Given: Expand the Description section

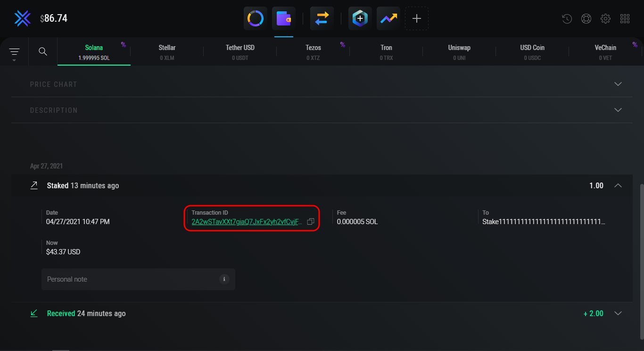Looking at the screenshot, I should point(618,110).
